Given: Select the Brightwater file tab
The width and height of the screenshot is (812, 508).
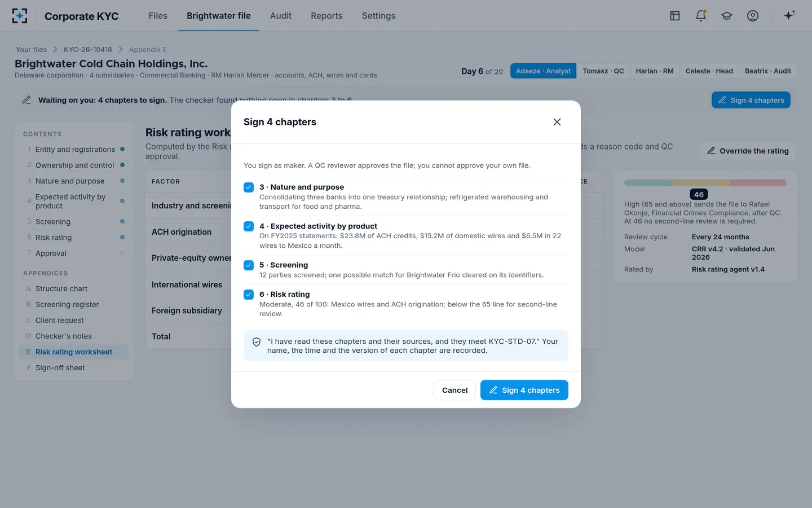Looking at the screenshot, I should tap(219, 16).
